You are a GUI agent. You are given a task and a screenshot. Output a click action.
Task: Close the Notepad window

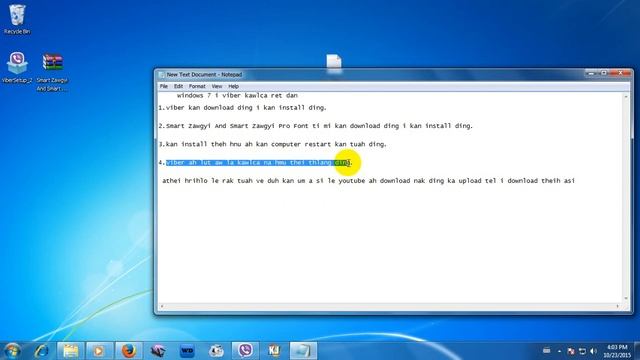[x=620, y=73]
